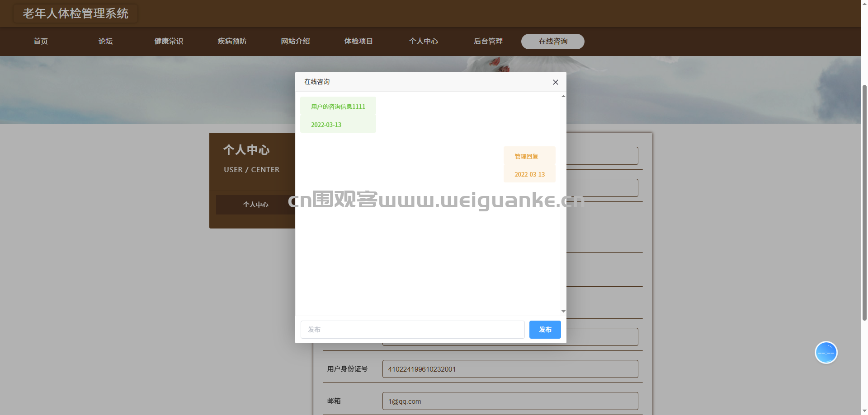
Task: Click the 邮箱 input field
Action: pyautogui.click(x=510, y=401)
